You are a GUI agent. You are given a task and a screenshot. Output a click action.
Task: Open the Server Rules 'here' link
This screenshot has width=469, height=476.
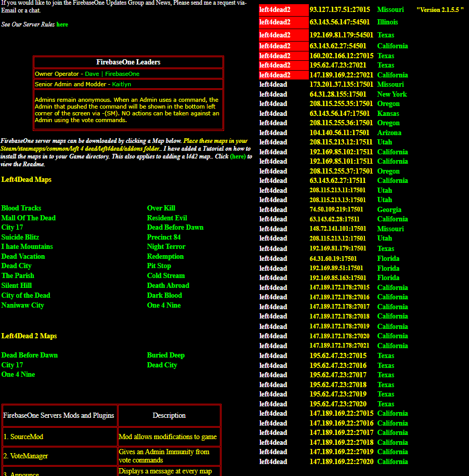coord(62,24)
